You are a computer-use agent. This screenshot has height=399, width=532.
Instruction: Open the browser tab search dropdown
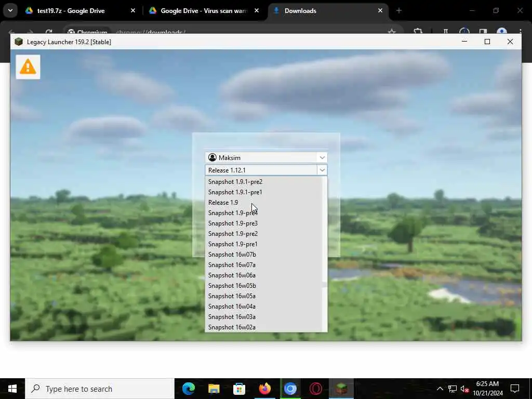coord(10,10)
